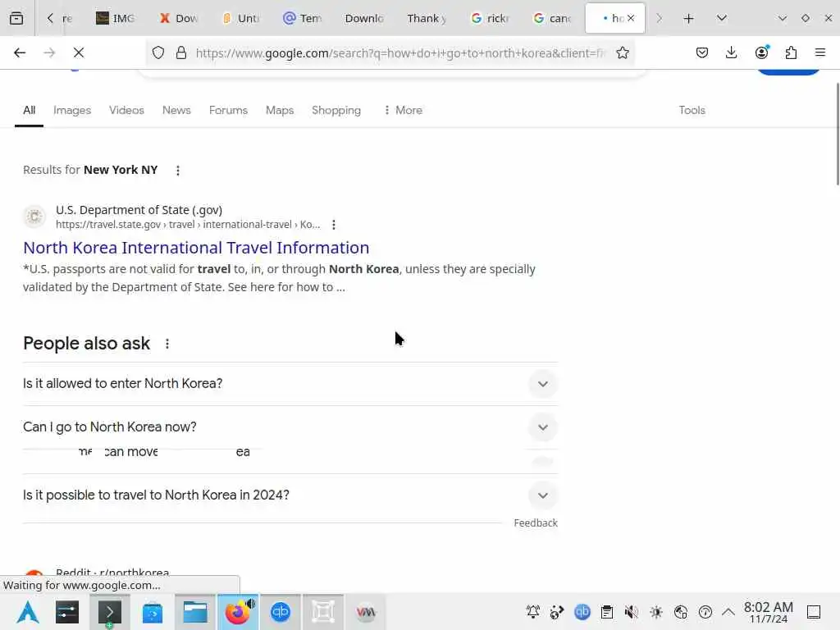
Task: Open about-this-result menu for travel.state.gov
Action: (334, 225)
